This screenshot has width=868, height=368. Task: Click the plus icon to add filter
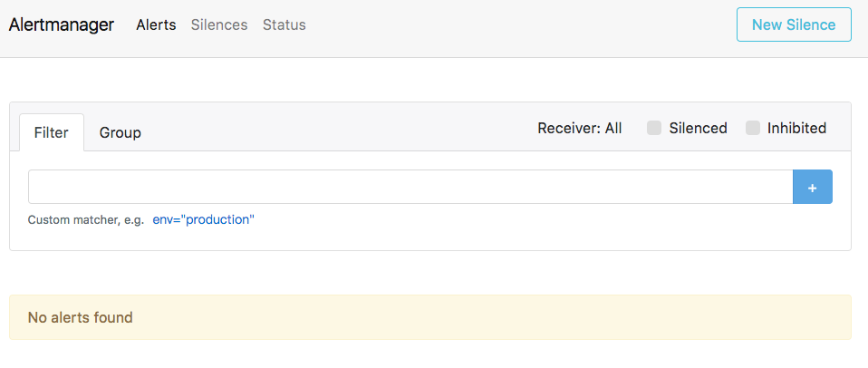pyautogui.click(x=812, y=187)
